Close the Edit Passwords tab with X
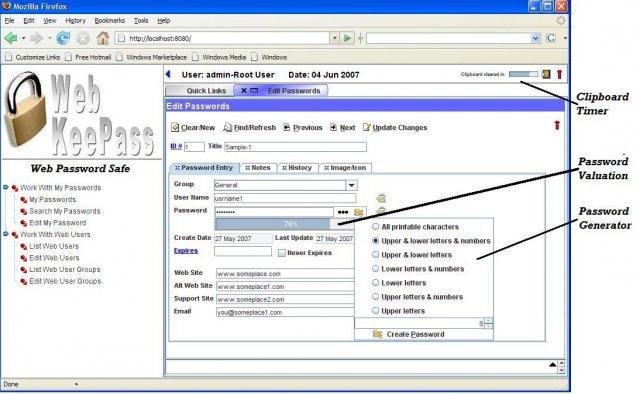 tap(244, 91)
